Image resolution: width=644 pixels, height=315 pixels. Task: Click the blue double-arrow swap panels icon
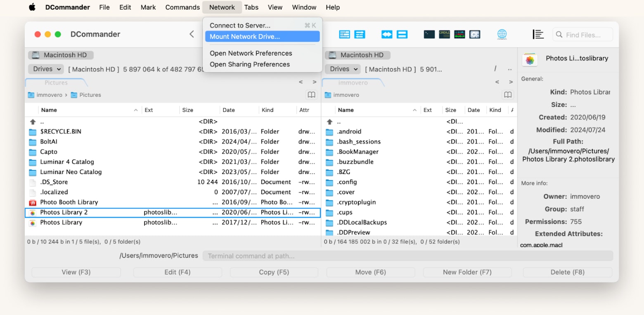[387, 35]
